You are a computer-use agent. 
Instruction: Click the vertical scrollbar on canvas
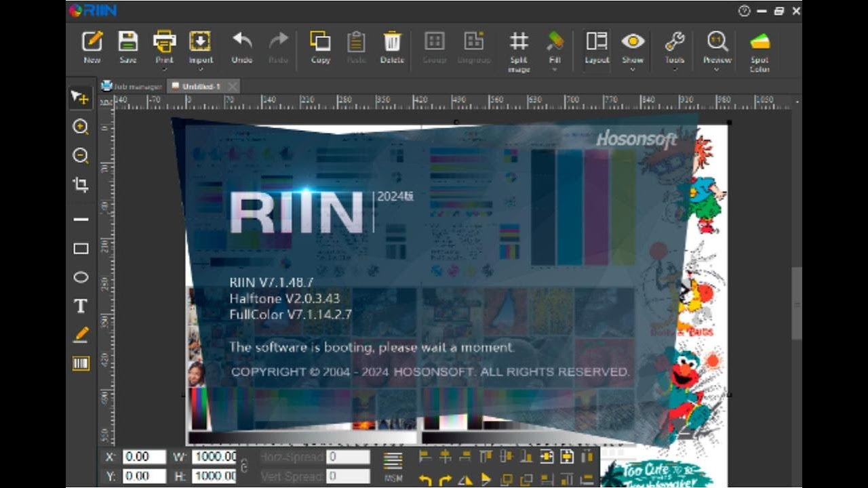click(797, 303)
